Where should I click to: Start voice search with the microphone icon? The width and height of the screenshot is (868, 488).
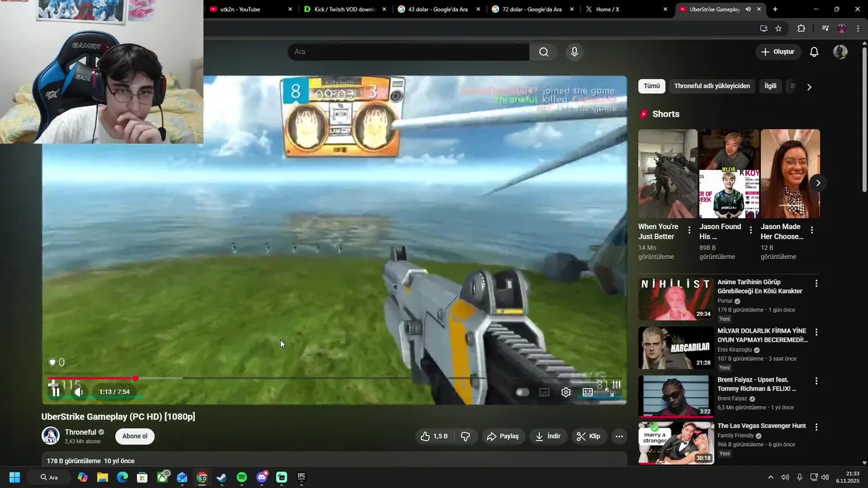pyautogui.click(x=574, y=52)
